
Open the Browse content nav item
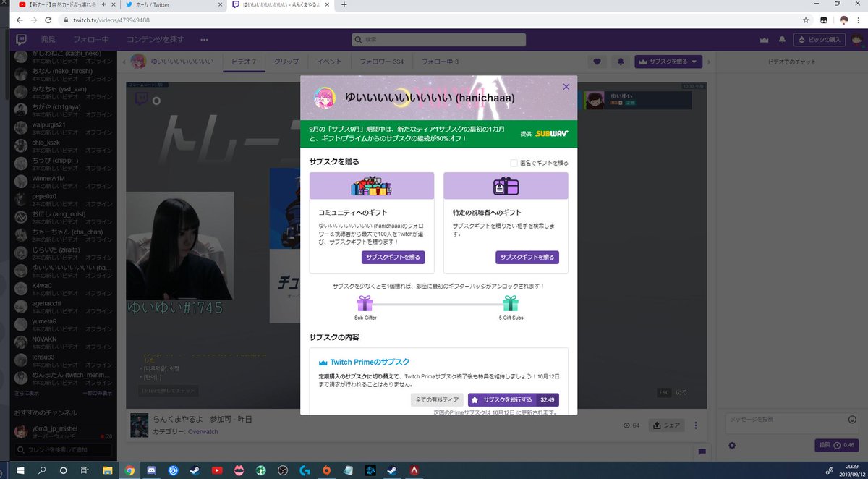[156, 39]
